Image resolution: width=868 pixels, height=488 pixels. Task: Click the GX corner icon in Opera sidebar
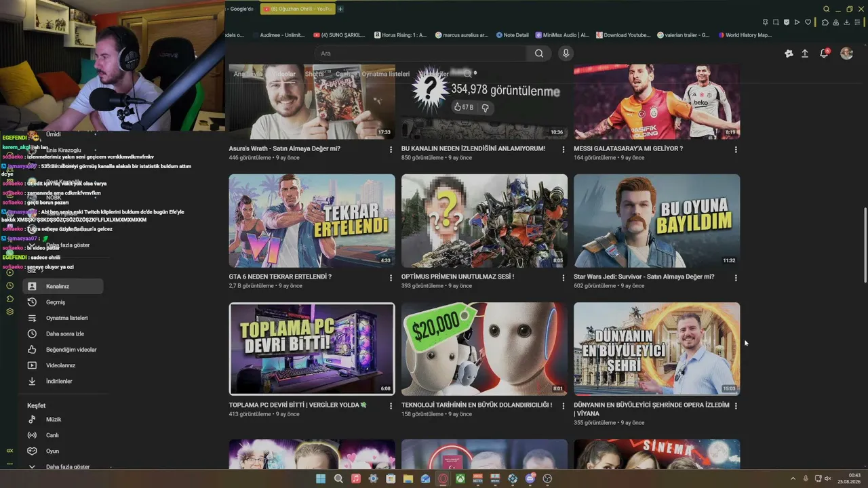pyautogui.click(x=9, y=450)
